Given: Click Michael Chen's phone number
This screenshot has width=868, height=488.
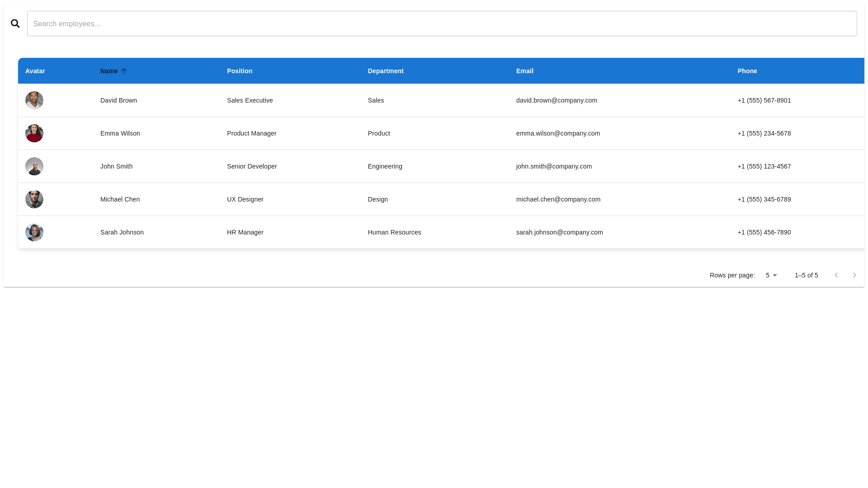Looking at the screenshot, I should 764,199.
